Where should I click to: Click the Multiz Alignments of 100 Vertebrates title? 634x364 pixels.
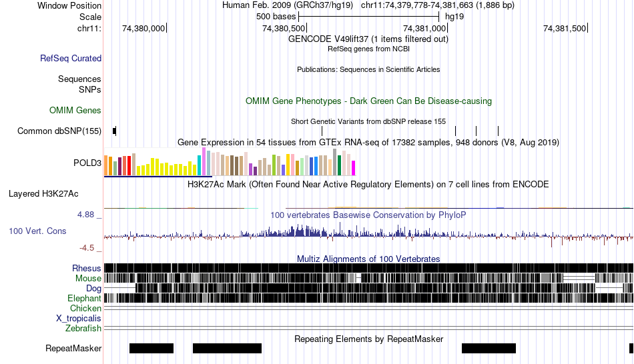tap(368, 259)
